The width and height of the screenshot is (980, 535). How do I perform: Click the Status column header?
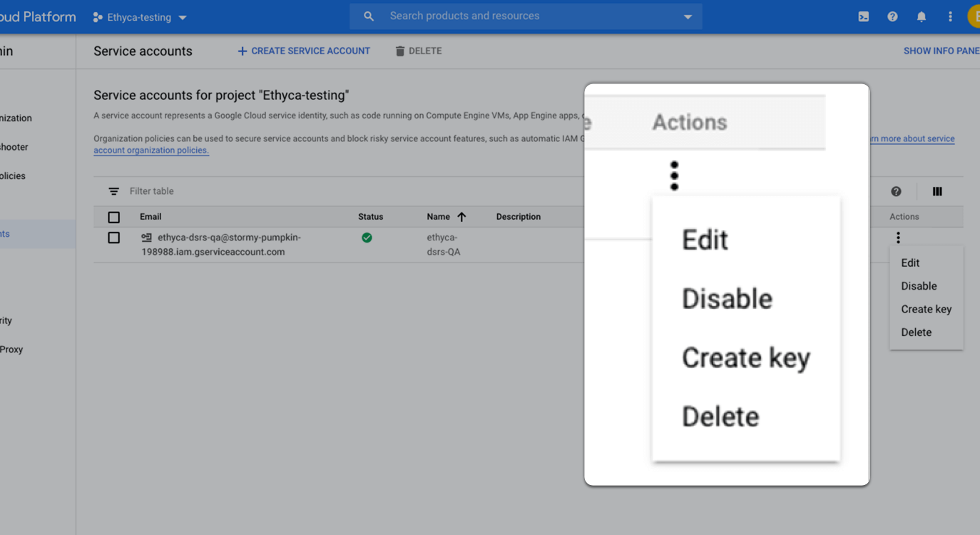370,217
